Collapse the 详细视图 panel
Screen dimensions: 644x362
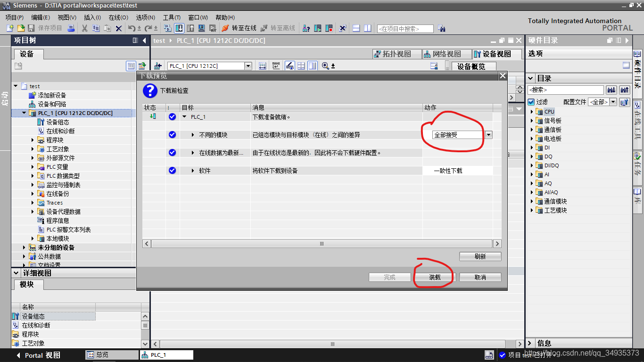(17, 273)
